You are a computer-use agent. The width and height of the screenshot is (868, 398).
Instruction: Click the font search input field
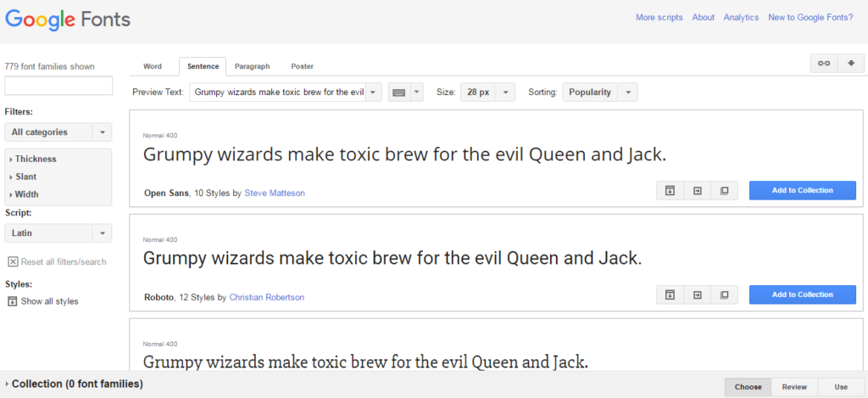pos(58,86)
